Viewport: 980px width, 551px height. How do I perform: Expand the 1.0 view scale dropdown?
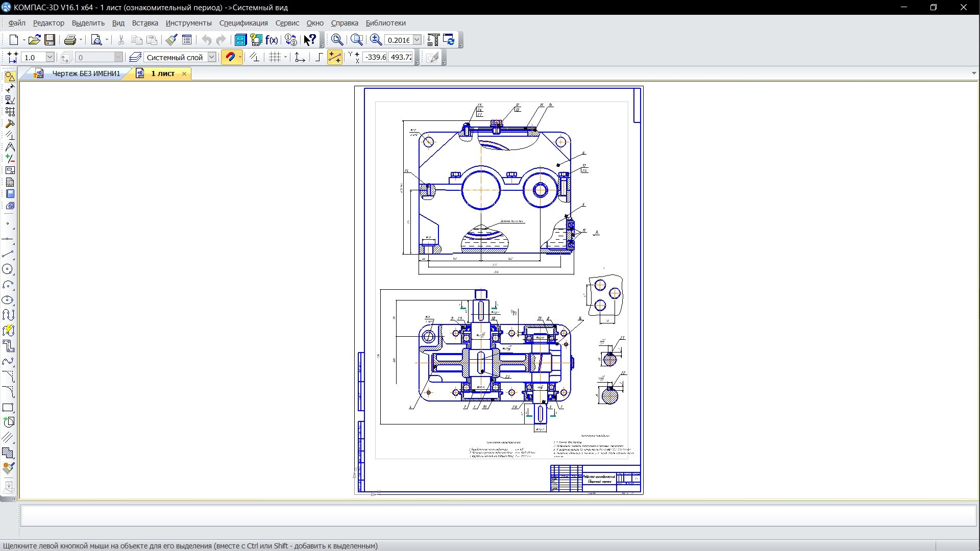point(50,57)
